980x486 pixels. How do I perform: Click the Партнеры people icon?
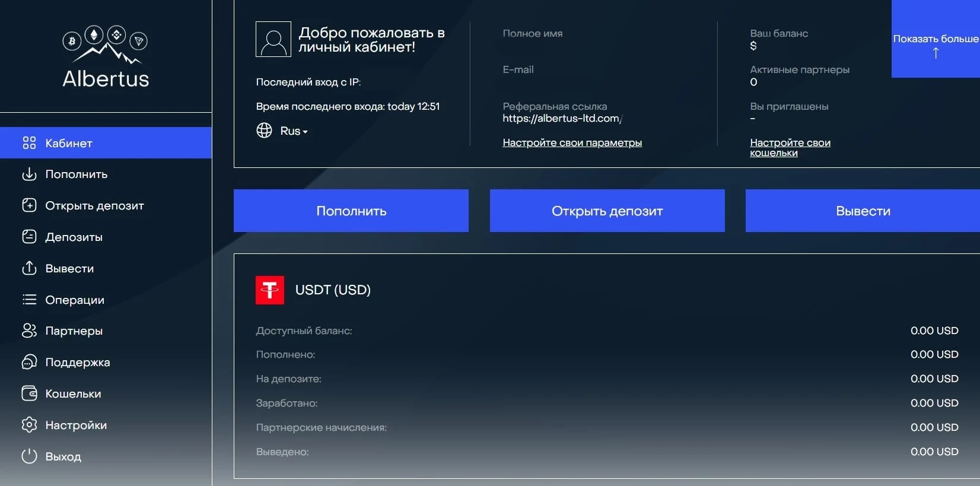click(x=29, y=331)
